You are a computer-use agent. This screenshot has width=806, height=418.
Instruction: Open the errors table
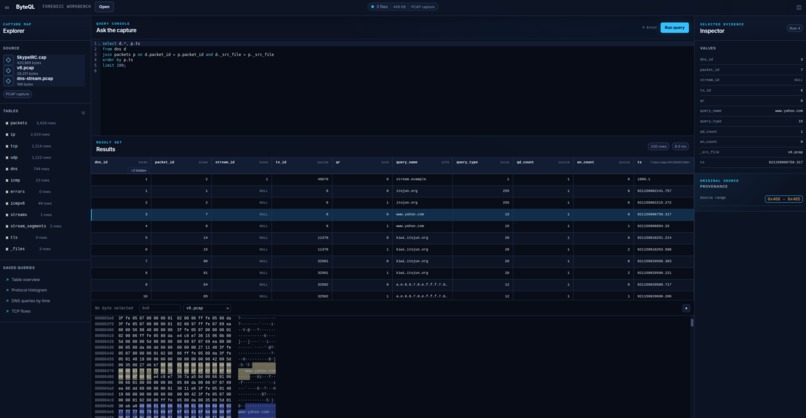coord(45,192)
